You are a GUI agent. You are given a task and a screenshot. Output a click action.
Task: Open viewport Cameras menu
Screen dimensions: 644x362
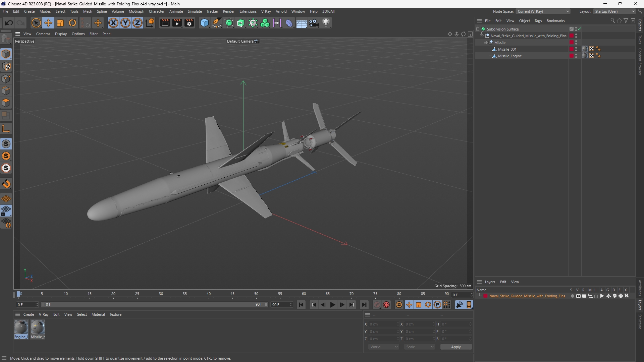click(43, 34)
